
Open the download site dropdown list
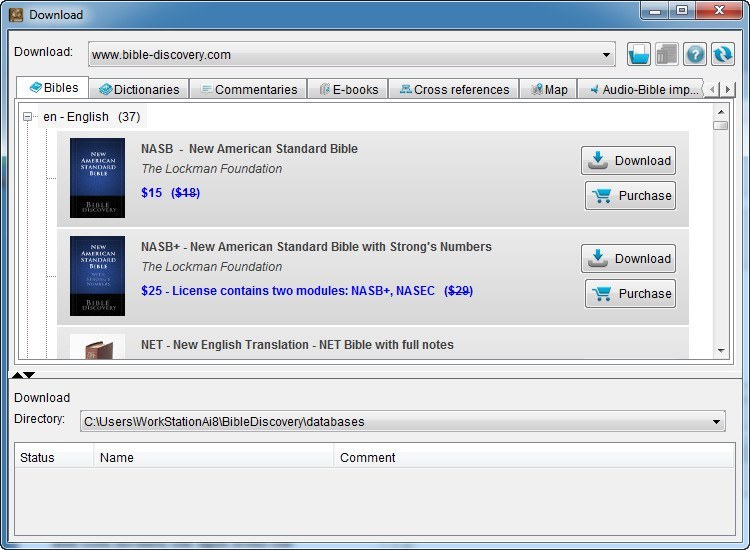click(x=606, y=55)
